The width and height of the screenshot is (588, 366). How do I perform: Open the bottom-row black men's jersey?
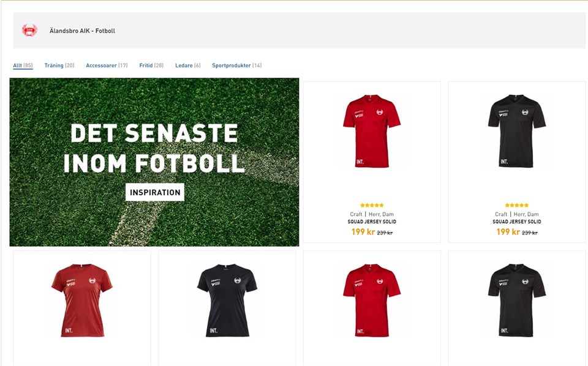pos(517,300)
